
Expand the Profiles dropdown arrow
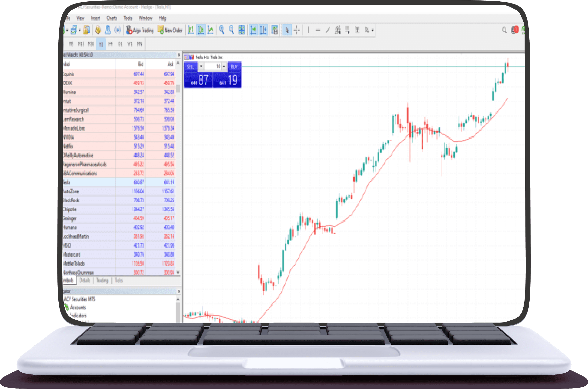click(80, 30)
